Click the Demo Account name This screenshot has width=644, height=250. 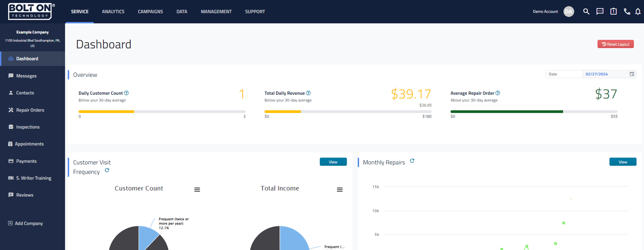(545, 12)
